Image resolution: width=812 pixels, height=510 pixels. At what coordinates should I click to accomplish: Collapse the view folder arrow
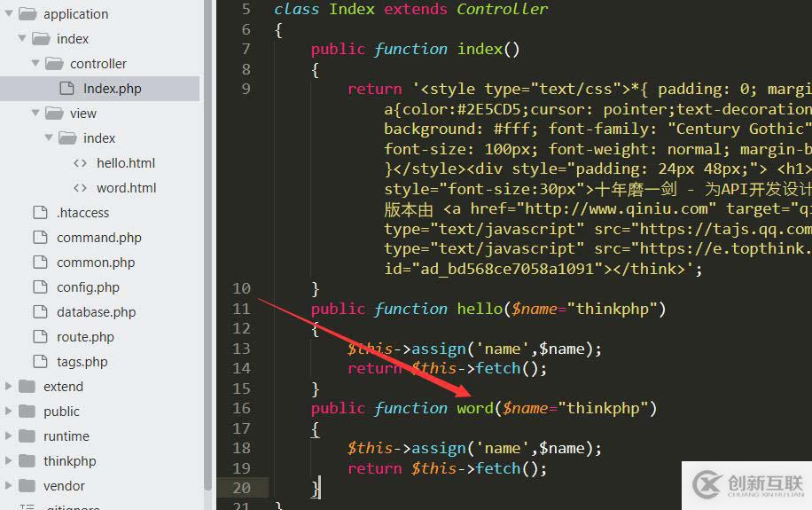[35, 113]
